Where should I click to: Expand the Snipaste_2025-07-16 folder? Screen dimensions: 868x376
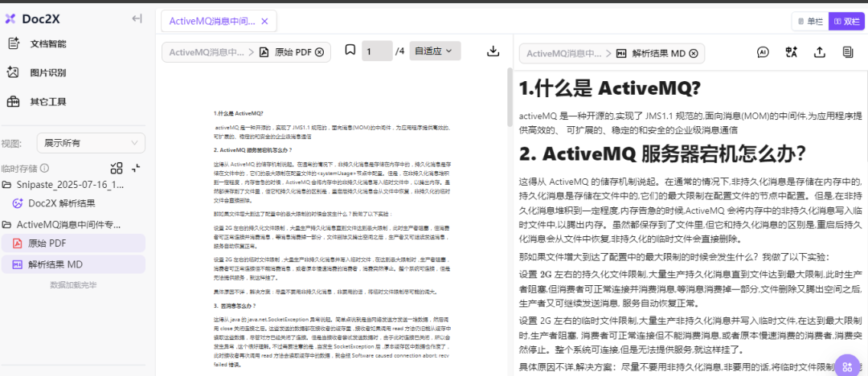(x=63, y=185)
